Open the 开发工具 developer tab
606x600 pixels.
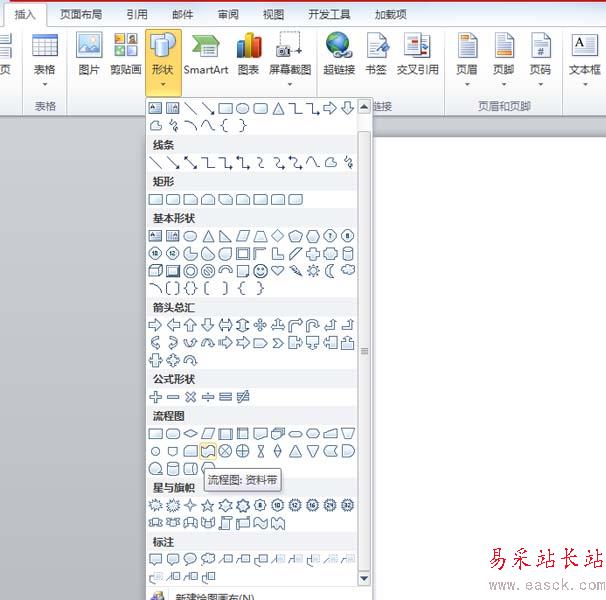[x=329, y=15]
